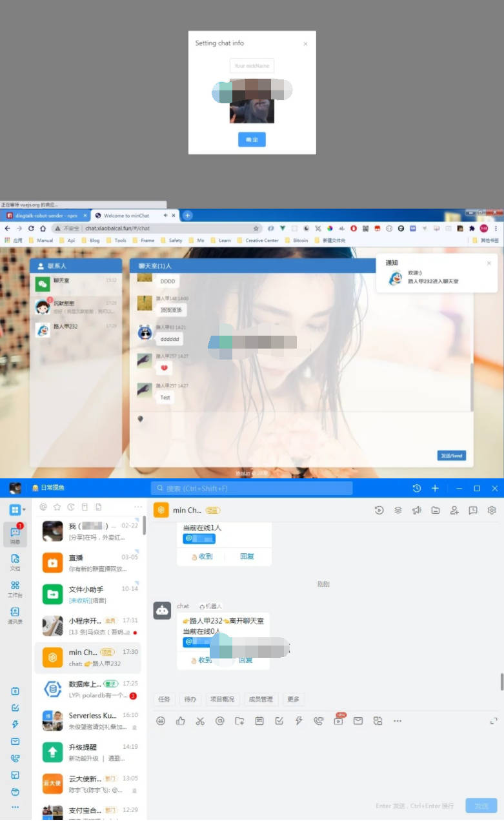Open the settings gear in min Chat header
Viewport: 504px width, 825px height.
tap(492, 510)
